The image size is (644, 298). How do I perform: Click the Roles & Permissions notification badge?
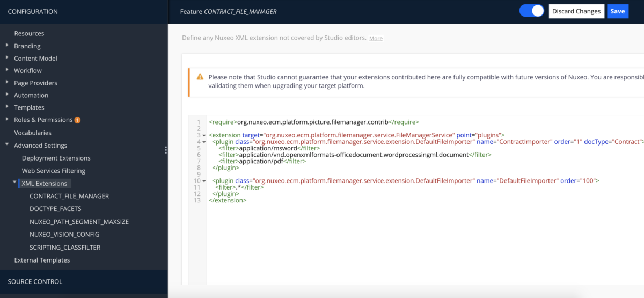[x=77, y=120]
